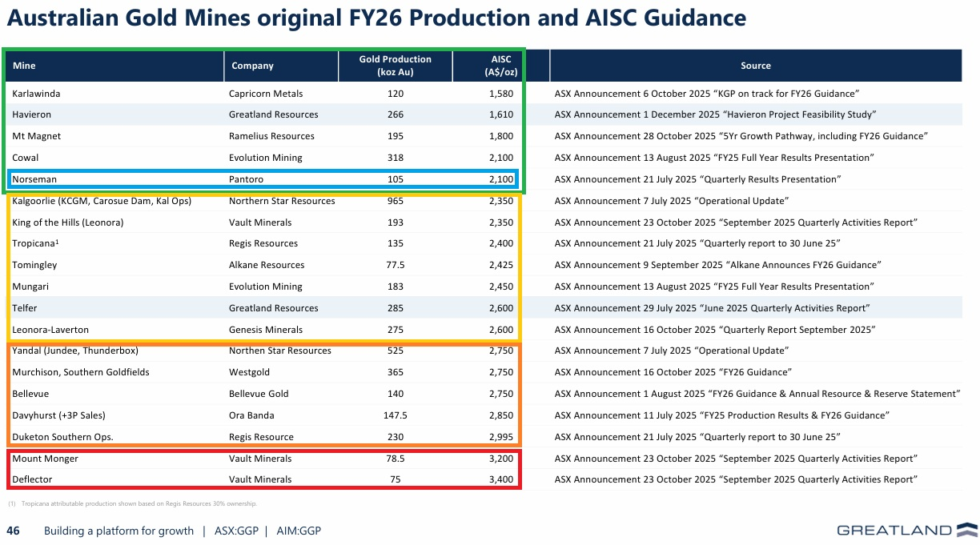The image size is (980, 545).
Task: Click the page number 46
Action: pyautogui.click(x=14, y=531)
